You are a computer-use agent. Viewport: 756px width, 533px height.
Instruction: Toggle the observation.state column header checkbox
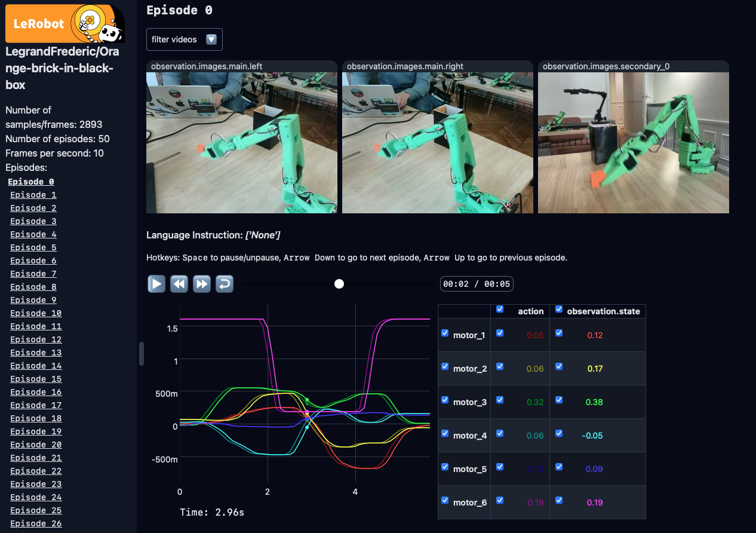(558, 309)
